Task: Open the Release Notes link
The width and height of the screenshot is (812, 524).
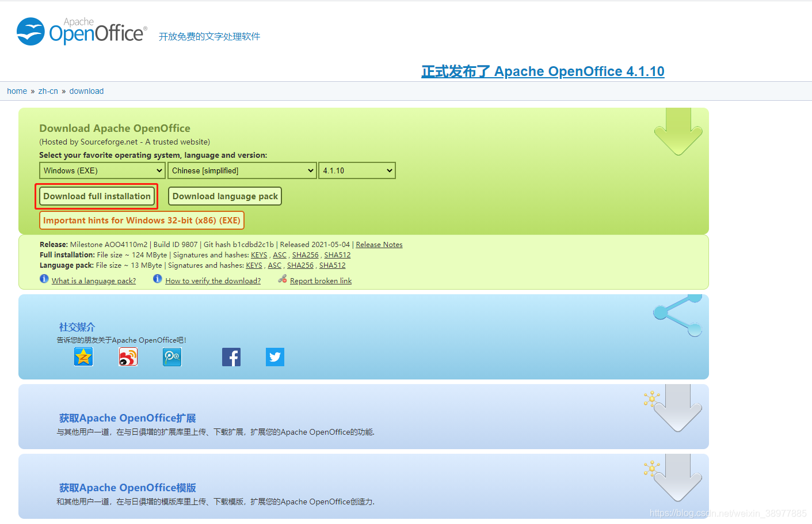Action: point(379,245)
